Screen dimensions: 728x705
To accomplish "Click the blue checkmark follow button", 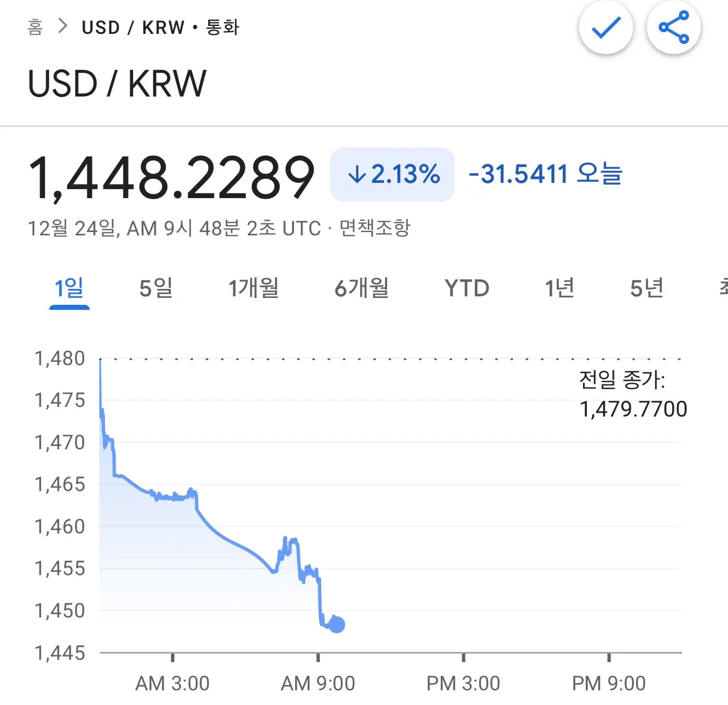I will point(606,28).
